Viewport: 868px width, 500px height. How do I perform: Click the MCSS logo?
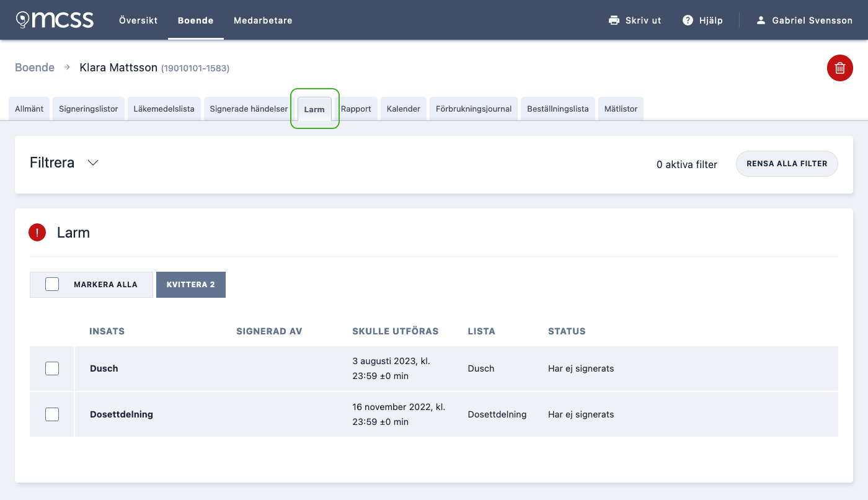[55, 20]
